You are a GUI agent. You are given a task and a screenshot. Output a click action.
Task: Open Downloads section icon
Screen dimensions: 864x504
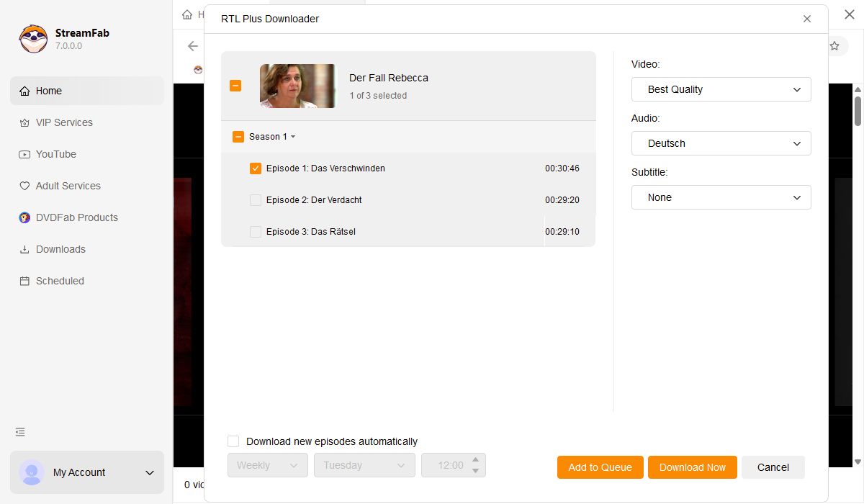pyautogui.click(x=24, y=250)
